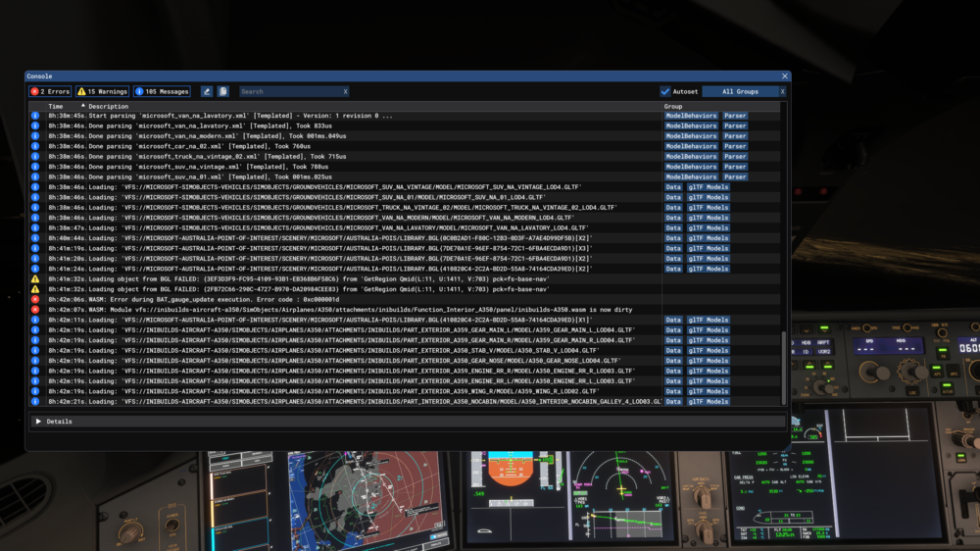Click the sort arrow beside the Description header
Viewport: 980px width, 551px height.
coord(82,106)
